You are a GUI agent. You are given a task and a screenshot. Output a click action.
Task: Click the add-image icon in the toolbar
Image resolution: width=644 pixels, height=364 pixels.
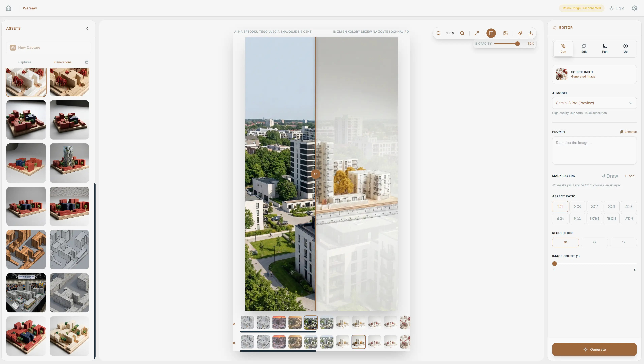[x=505, y=33]
